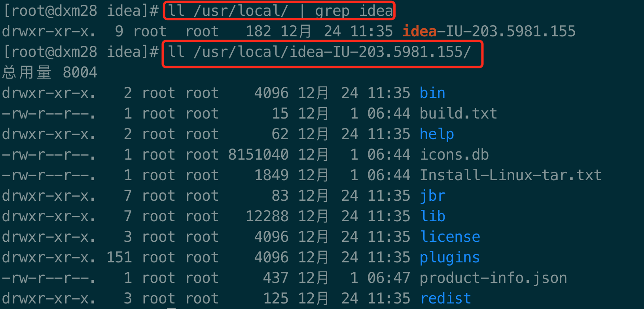The width and height of the screenshot is (644, 309).
Task: Select the highlighted red 'idea' match text
Action: click(419, 31)
